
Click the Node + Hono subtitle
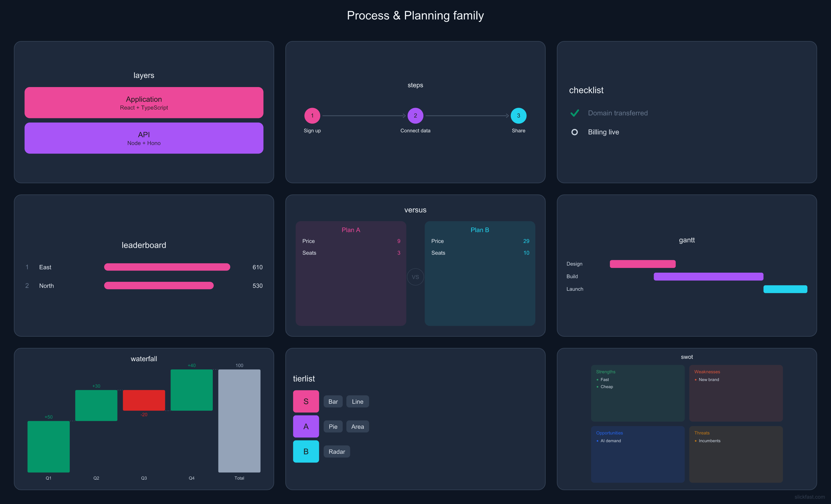pyautogui.click(x=144, y=143)
